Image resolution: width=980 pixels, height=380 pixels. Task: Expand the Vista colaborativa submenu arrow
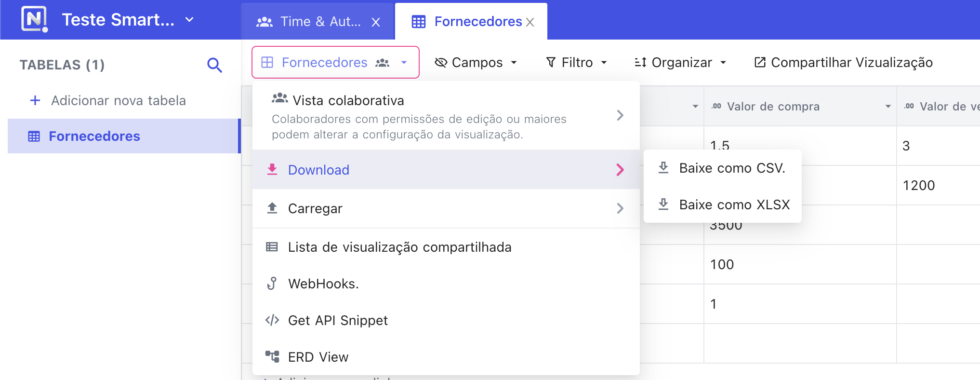[x=620, y=115]
